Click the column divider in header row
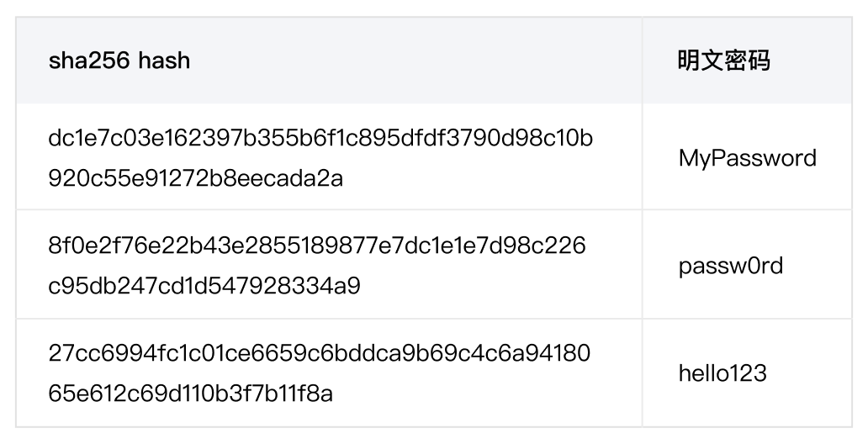868x444 pixels. (643, 61)
